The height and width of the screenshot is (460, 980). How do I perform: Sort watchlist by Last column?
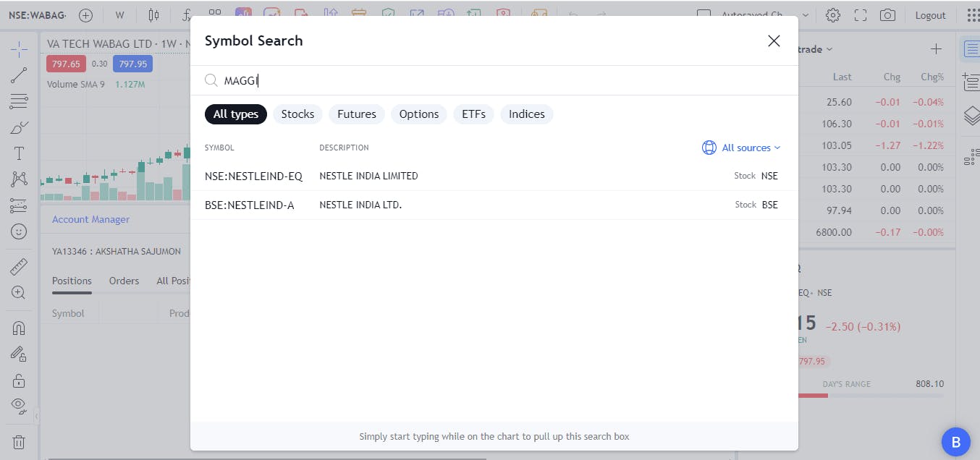click(842, 77)
